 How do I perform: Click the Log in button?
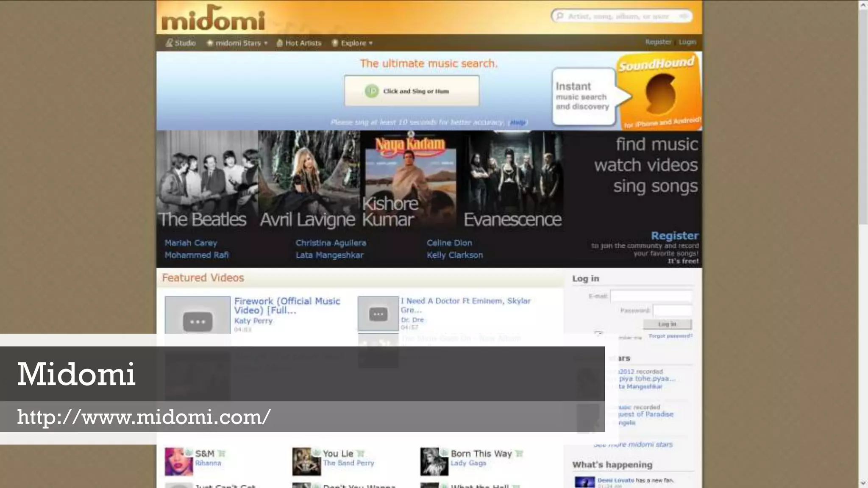(x=668, y=324)
